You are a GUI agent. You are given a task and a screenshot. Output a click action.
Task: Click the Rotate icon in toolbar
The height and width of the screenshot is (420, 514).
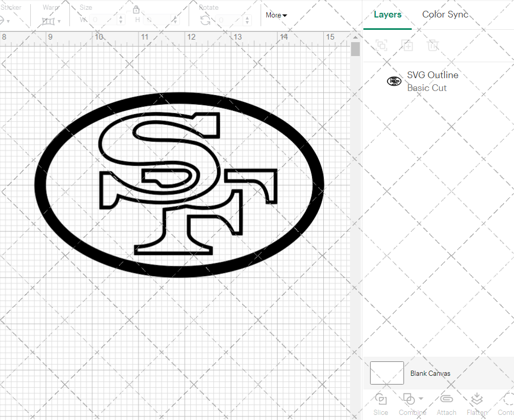click(x=205, y=20)
